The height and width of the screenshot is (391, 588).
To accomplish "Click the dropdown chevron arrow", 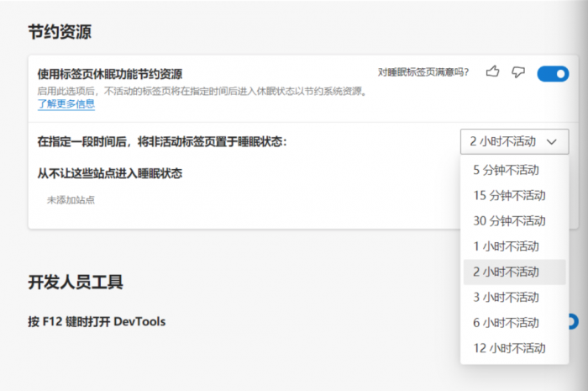I will point(551,142).
